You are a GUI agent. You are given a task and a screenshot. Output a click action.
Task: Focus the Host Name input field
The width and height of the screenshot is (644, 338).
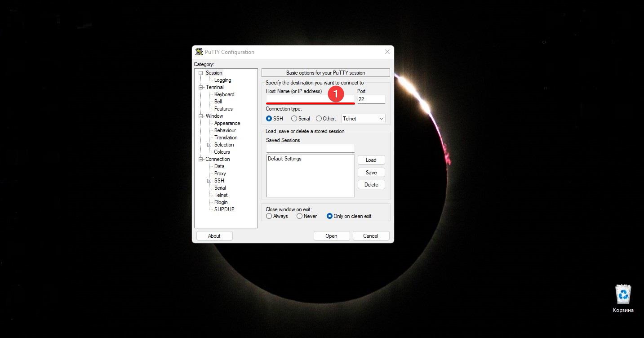310,99
